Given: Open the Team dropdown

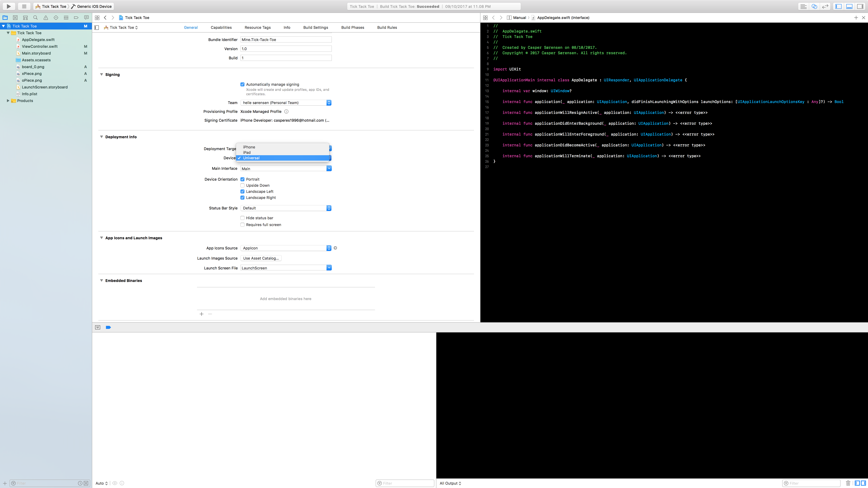Looking at the screenshot, I should click(286, 103).
